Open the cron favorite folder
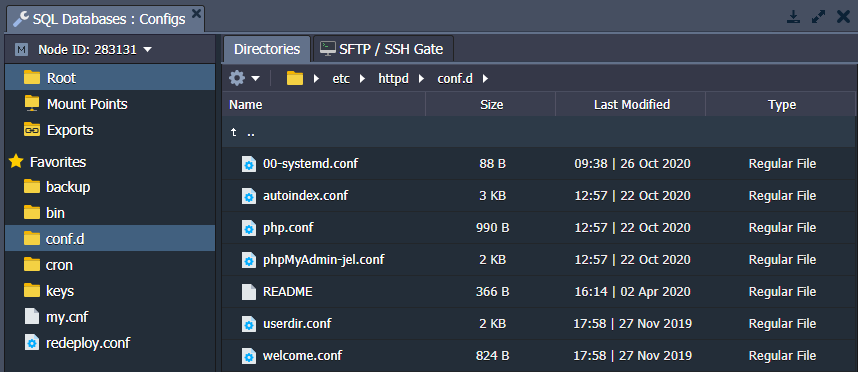This screenshot has width=858, height=372. [x=59, y=265]
